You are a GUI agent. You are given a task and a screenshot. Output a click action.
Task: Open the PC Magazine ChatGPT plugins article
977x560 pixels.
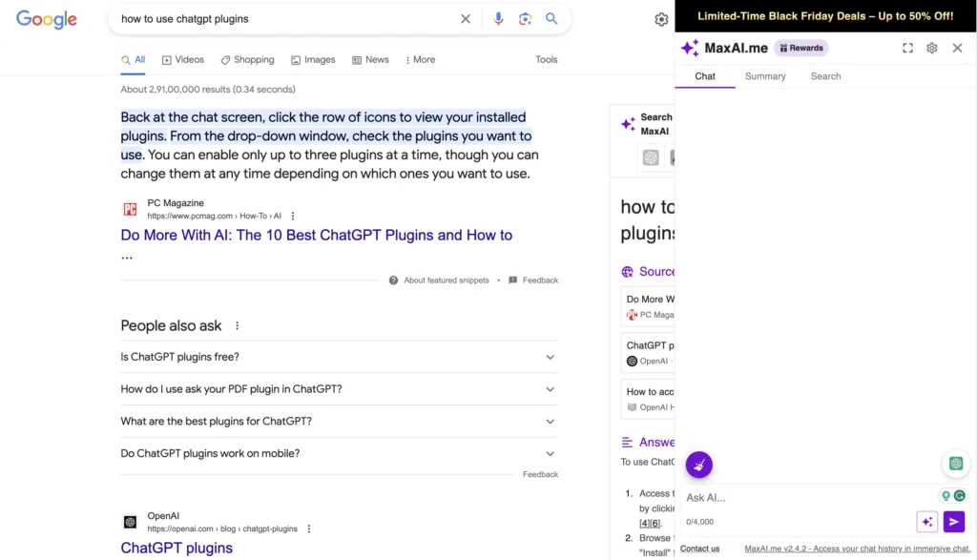tap(316, 235)
